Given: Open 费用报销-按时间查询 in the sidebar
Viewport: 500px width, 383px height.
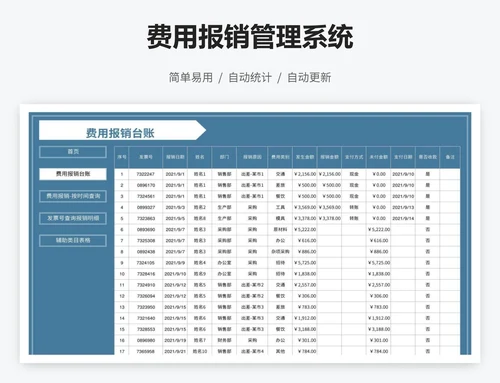Looking at the screenshot, I should [73, 196].
